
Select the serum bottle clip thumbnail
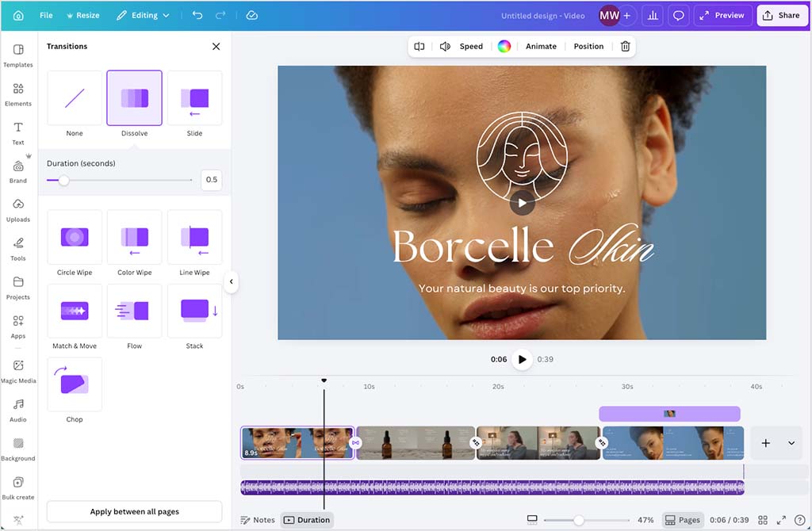(x=416, y=443)
